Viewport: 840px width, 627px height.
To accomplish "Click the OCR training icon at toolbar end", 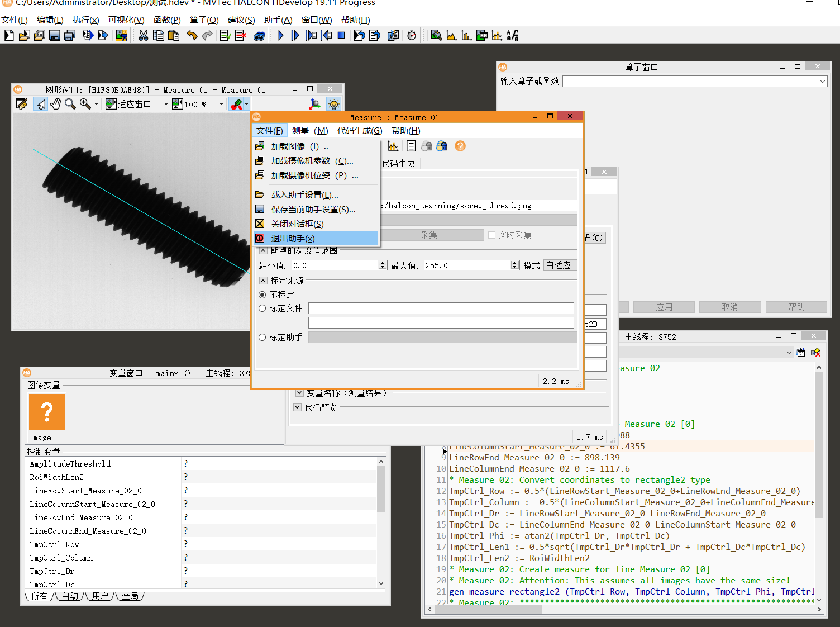I will (x=512, y=35).
